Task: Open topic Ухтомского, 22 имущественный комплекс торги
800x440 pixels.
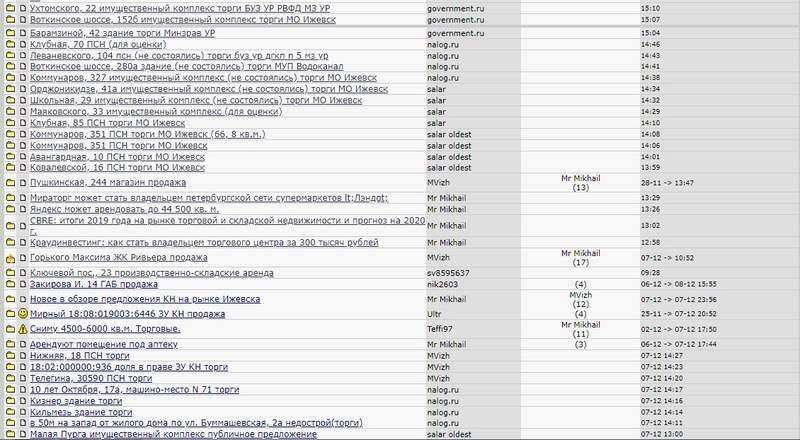Action: pyautogui.click(x=180, y=8)
